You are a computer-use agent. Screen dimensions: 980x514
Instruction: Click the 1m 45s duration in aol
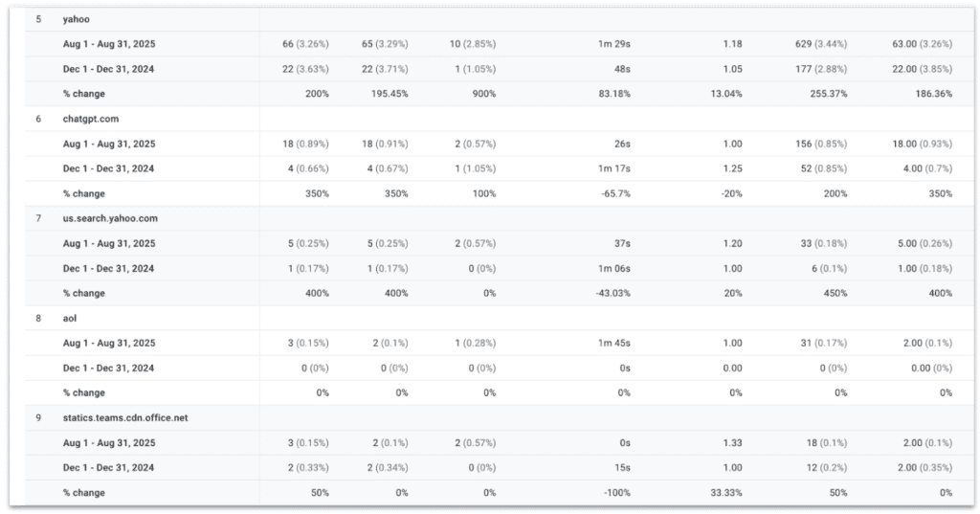(616, 343)
